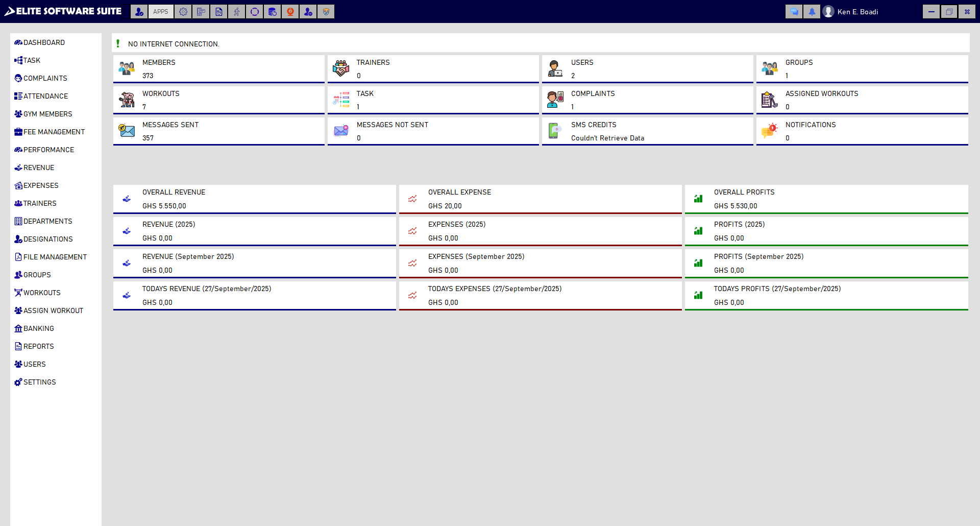This screenshot has width=980, height=526.
Task: Click the Overall Revenue card
Action: pos(254,199)
